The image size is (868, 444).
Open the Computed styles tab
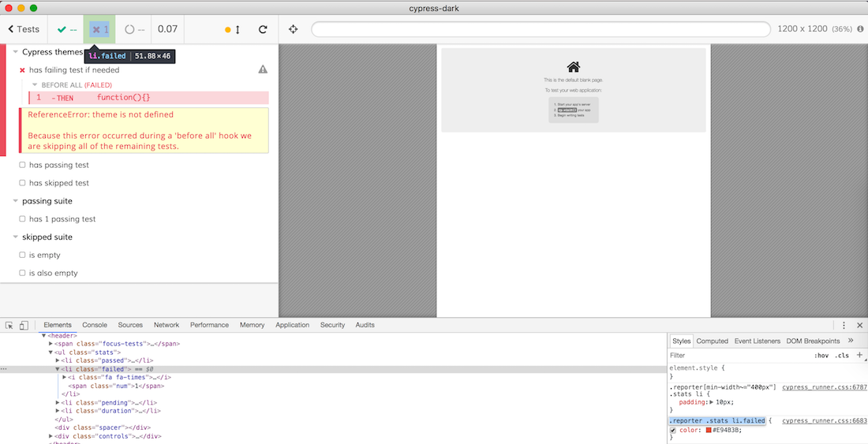[712, 341]
